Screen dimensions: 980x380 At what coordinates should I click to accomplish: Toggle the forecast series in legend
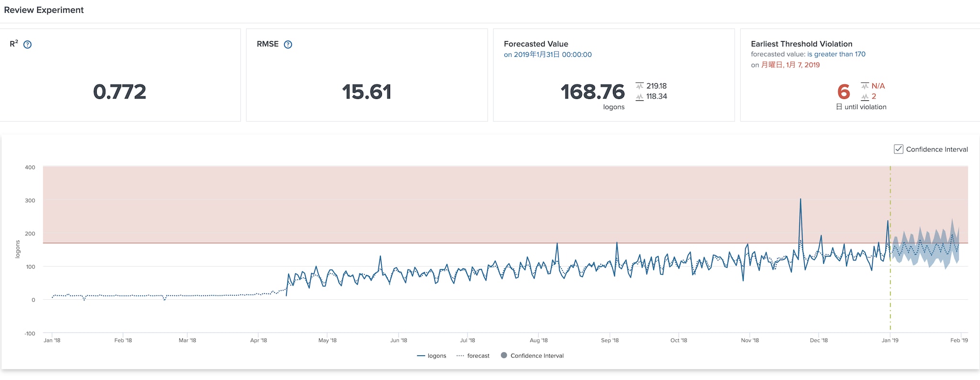click(473, 356)
